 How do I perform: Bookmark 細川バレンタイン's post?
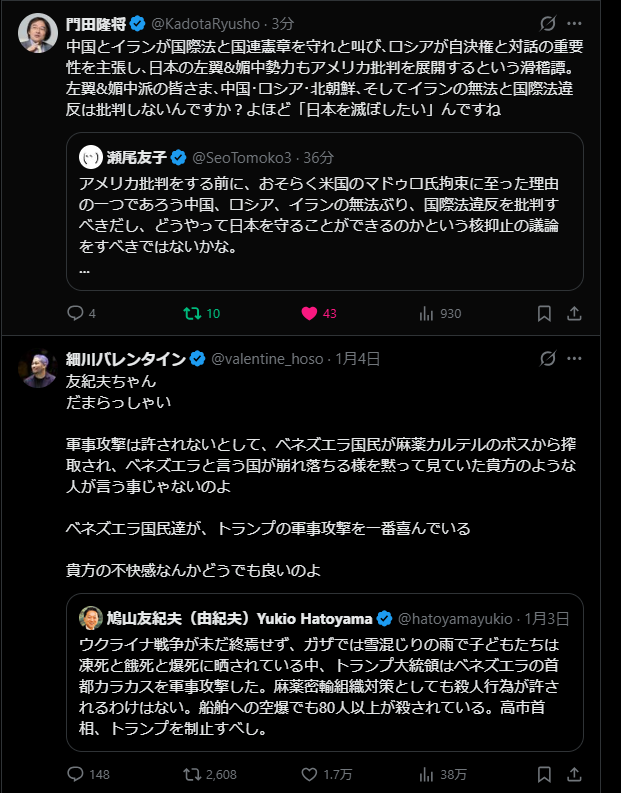pos(544,773)
